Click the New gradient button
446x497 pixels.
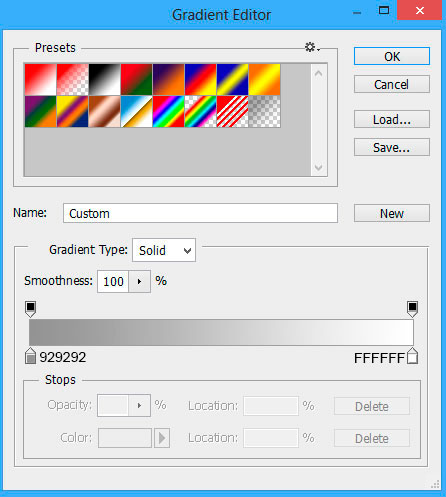(x=392, y=213)
